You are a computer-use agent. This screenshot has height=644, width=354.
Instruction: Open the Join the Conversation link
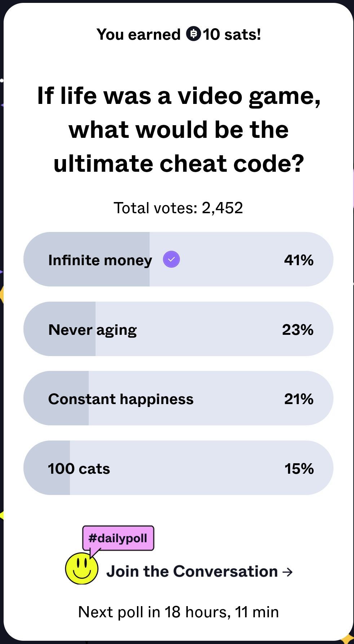[192, 571]
